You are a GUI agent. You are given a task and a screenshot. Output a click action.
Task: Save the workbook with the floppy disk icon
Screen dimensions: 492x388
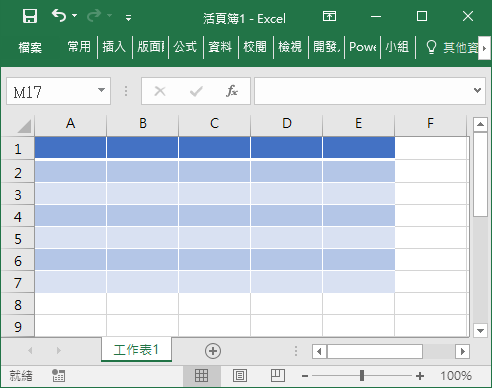[30, 16]
